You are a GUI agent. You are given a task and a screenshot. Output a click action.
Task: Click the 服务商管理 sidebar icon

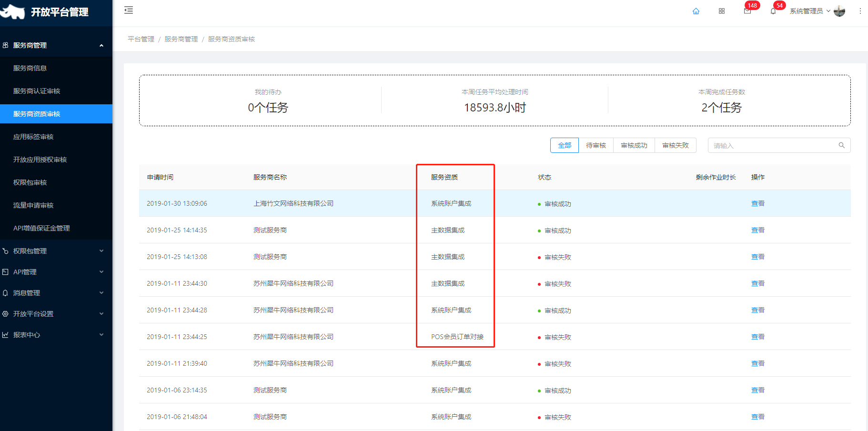click(x=5, y=45)
